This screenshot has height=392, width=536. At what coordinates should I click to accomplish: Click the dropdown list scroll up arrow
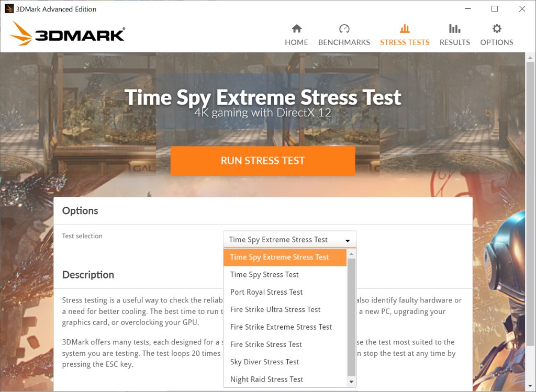[351, 254]
